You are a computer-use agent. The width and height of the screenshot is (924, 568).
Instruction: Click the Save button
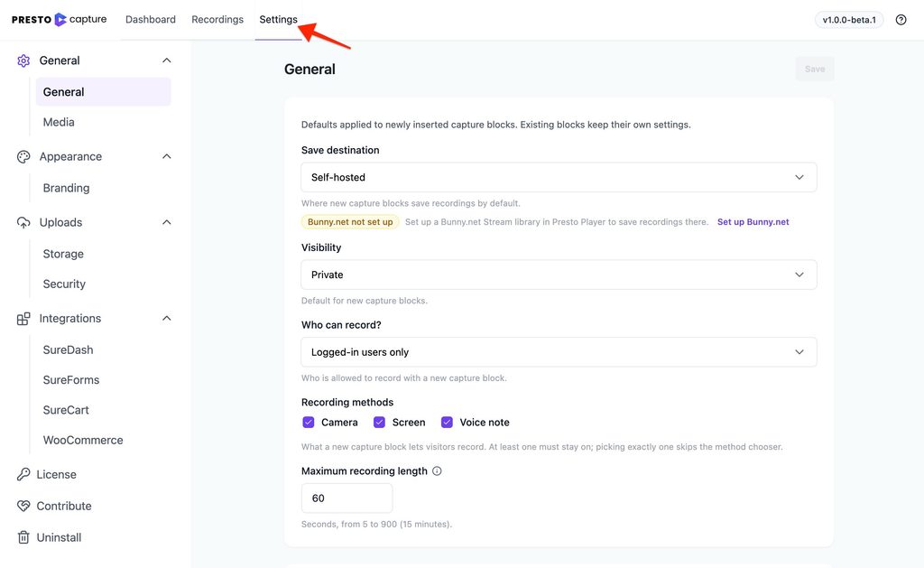point(815,69)
